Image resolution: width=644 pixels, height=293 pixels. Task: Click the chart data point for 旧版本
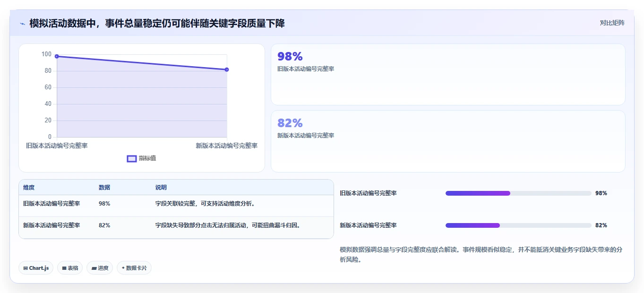pyautogui.click(x=57, y=56)
